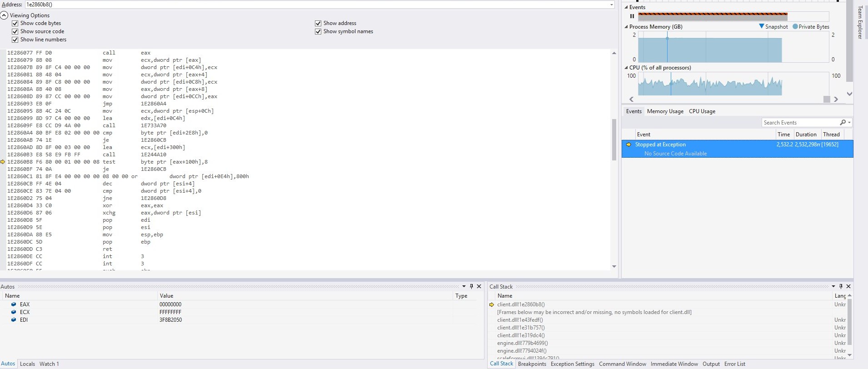
Task: Sort events by the Time column header
Action: point(784,135)
